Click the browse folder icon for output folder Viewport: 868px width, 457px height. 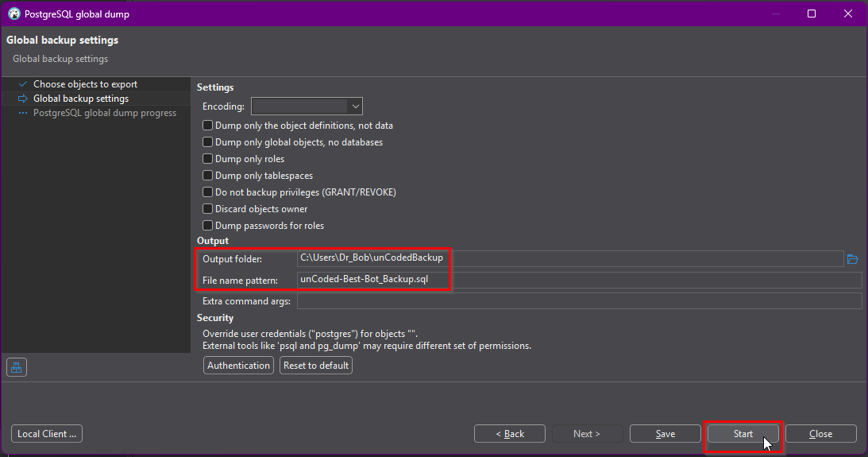(853, 259)
